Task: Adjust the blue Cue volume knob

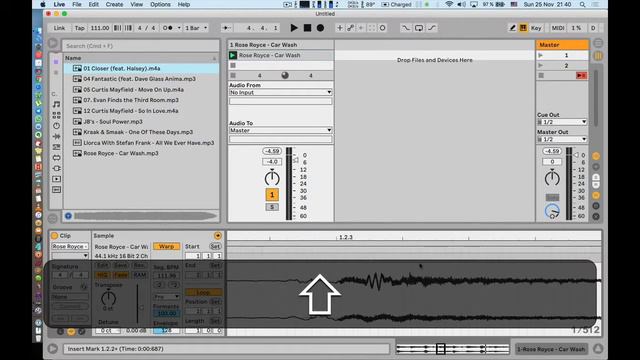Action: (552, 211)
